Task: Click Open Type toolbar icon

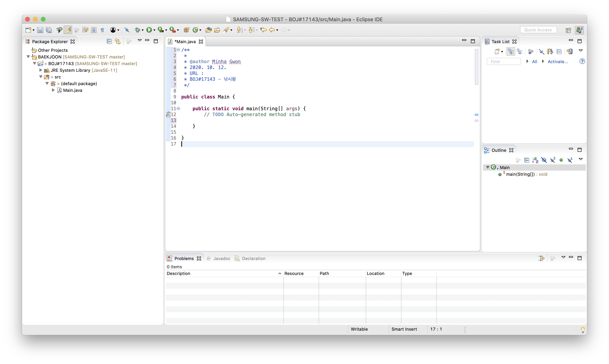Action: tap(208, 30)
